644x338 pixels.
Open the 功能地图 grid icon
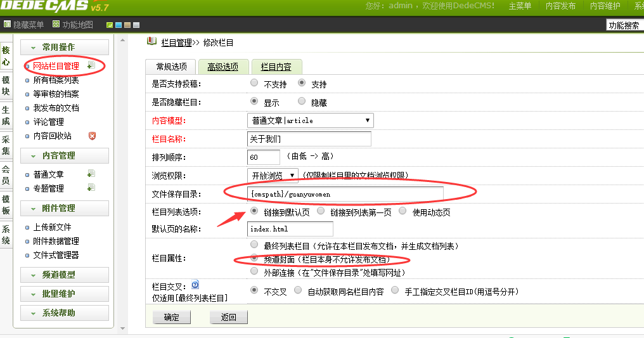pos(56,25)
